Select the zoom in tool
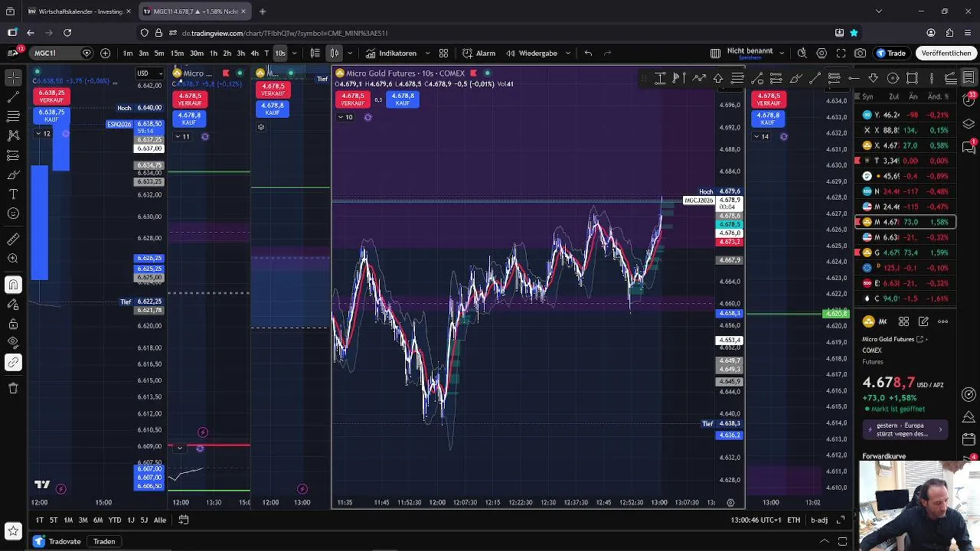The image size is (980, 551). pyautogui.click(x=13, y=259)
